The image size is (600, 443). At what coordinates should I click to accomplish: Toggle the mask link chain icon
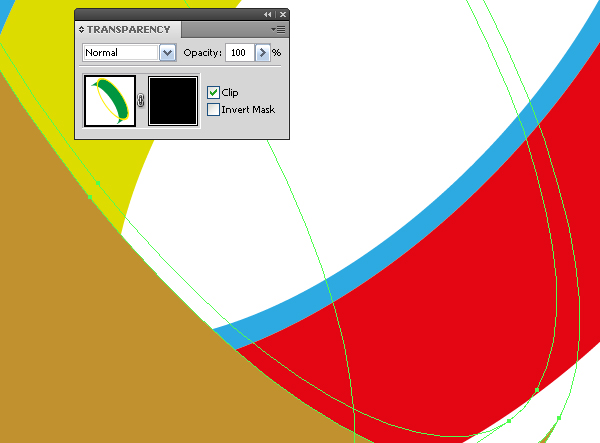pos(141,101)
